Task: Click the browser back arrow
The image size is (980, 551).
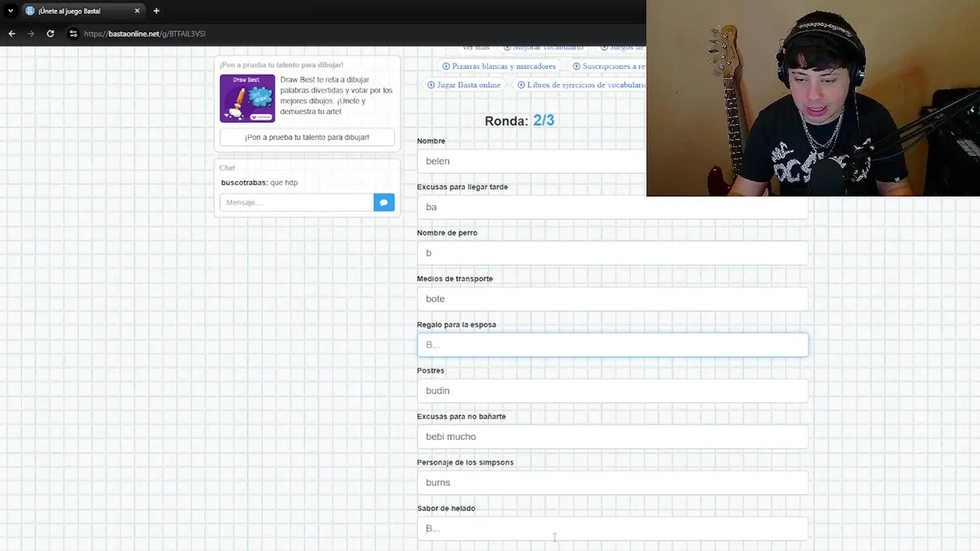Action: click(11, 34)
